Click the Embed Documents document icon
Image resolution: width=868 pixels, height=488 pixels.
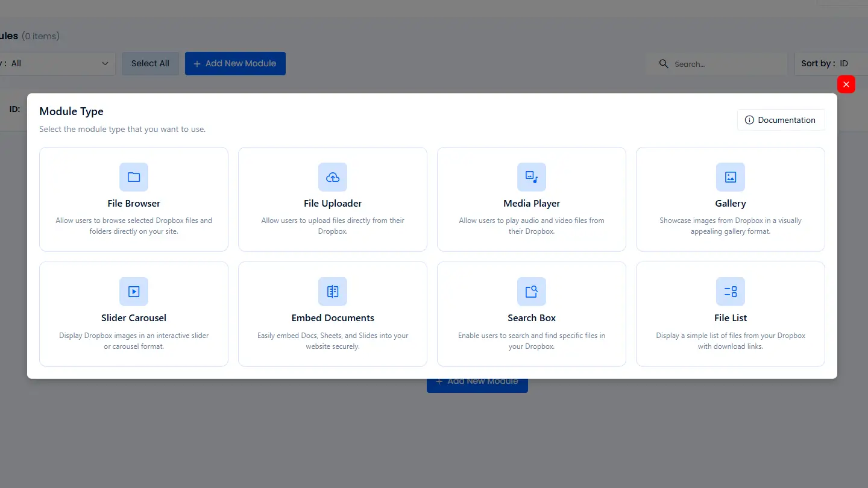point(332,291)
